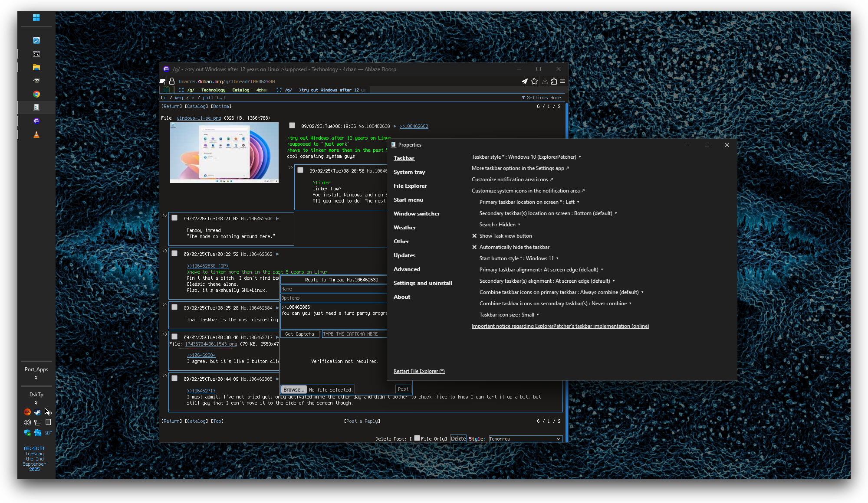Open the Search: Hidden dropdown
The height and width of the screenshot is (503, 868).
(500, 225)
